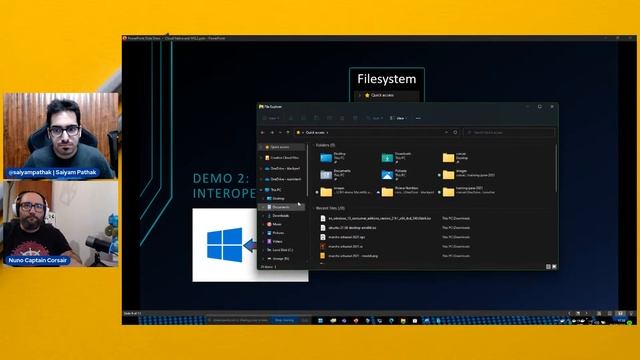Go to previous slide in PowerPoint slideshow
This screenshot has width=640, height=360.
[x=569, y=313]
